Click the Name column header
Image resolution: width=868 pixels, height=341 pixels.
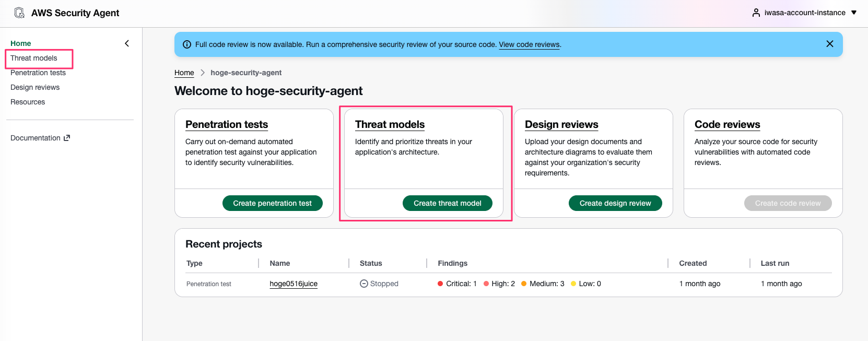click(280, 263)
